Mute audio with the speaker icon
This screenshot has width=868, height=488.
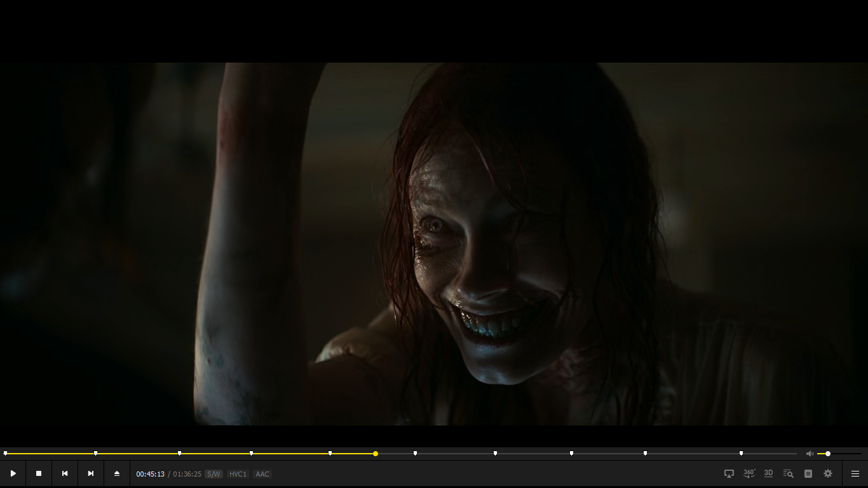click(810, 454)
